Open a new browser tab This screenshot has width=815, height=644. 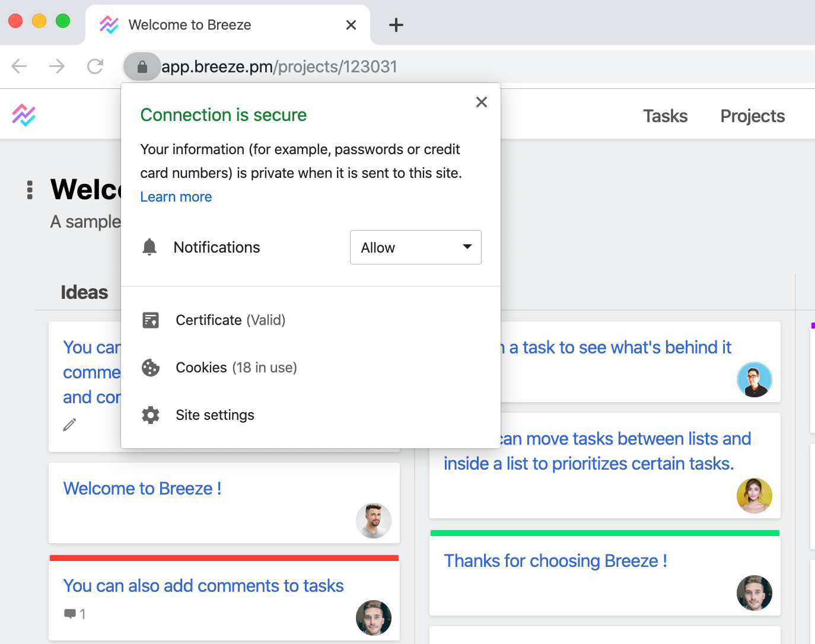pyautogui.click(x=396, y=25)
